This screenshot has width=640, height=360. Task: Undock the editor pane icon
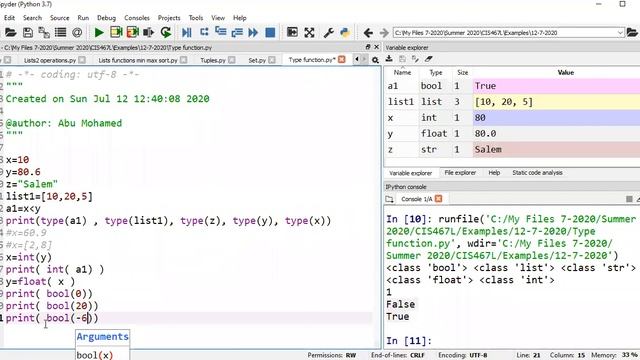(x=368, y=47)
